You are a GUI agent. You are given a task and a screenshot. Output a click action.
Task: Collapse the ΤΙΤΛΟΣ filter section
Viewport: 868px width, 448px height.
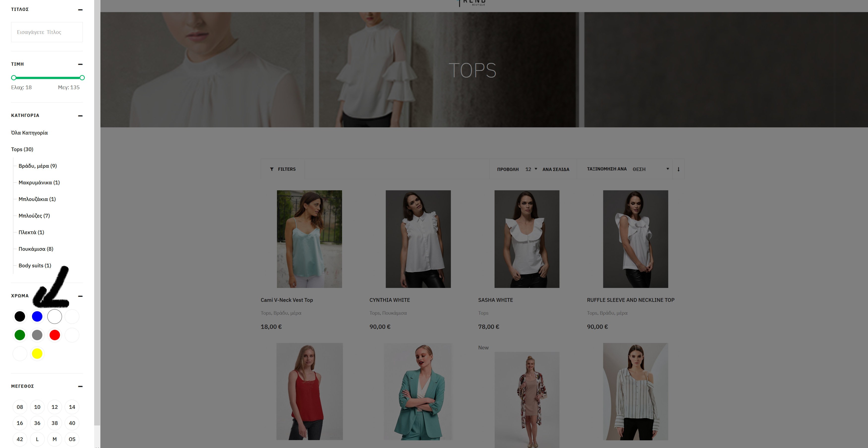tap(80, 10)
